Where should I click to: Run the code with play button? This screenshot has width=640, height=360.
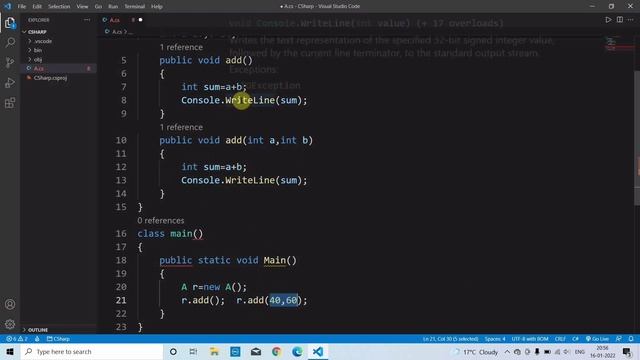(x=608, y=20)
